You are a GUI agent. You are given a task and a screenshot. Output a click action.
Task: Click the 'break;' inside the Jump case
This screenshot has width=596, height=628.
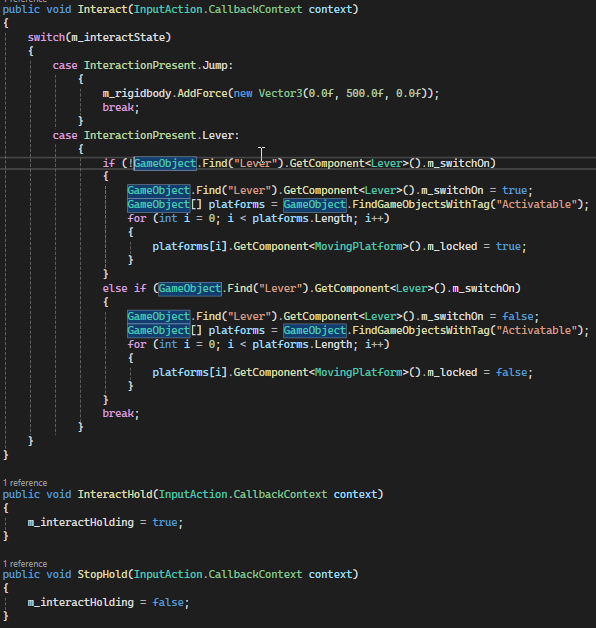(x=121, y=107)
